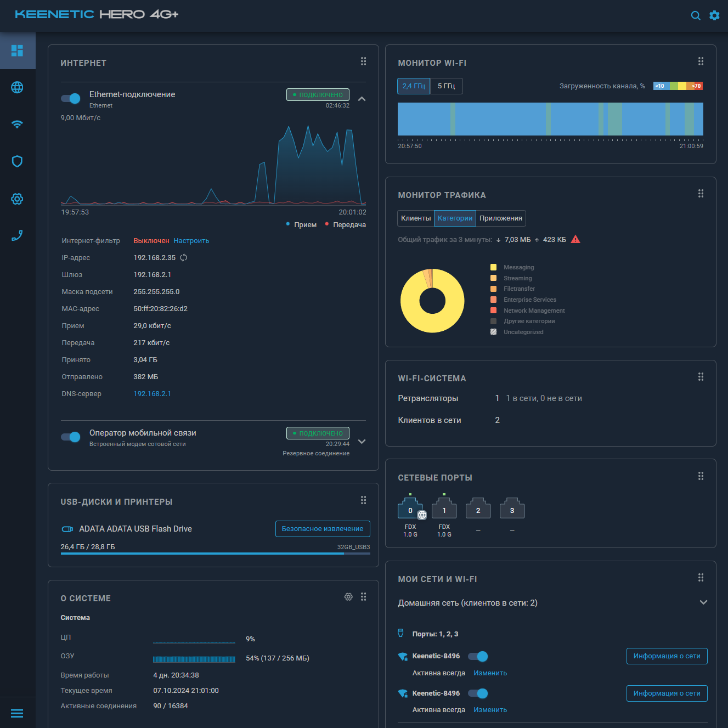Toggle off Оператор мобильной связи
This screenshot has width=728, height=728.
pos(71,437)
